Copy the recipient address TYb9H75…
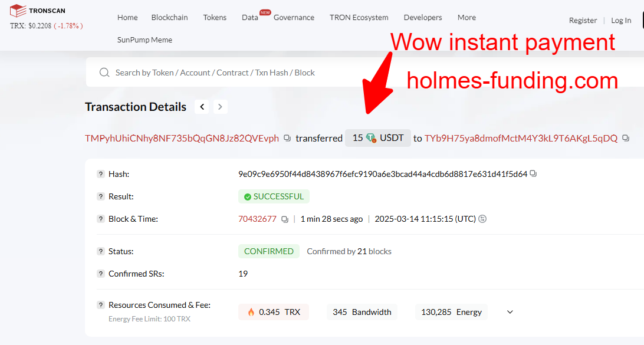 (x=626, y=138)
